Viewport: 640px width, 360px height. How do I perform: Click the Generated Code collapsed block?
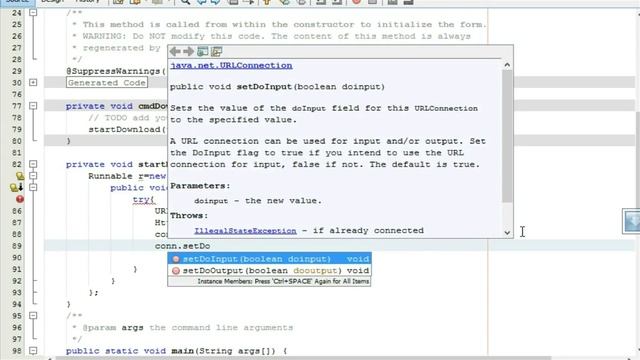(x=107, y=82)
